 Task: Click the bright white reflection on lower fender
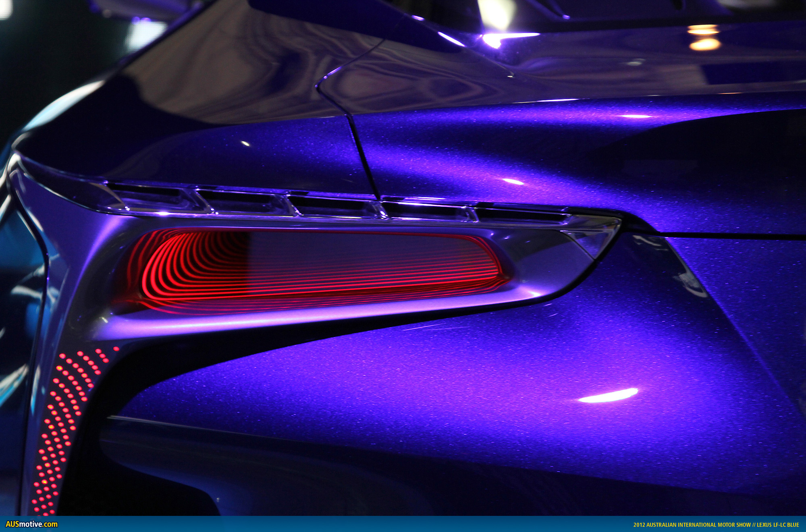click(609, 396)
